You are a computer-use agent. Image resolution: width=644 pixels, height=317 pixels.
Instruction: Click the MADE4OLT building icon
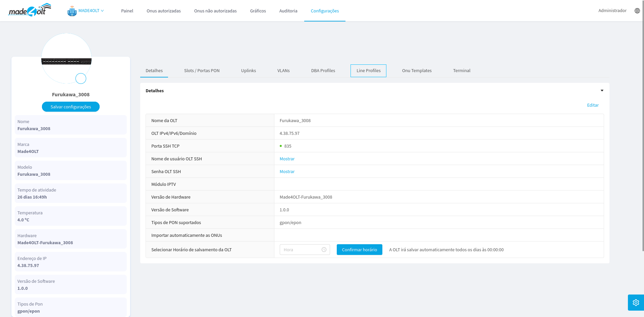pyautogui.click(x=72, y=11)
